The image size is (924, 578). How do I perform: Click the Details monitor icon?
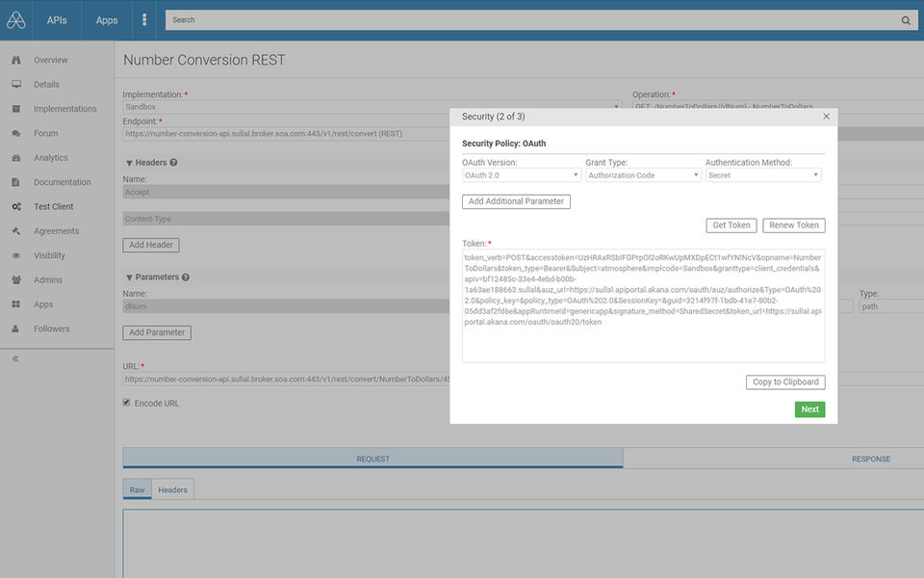(16, 85)
